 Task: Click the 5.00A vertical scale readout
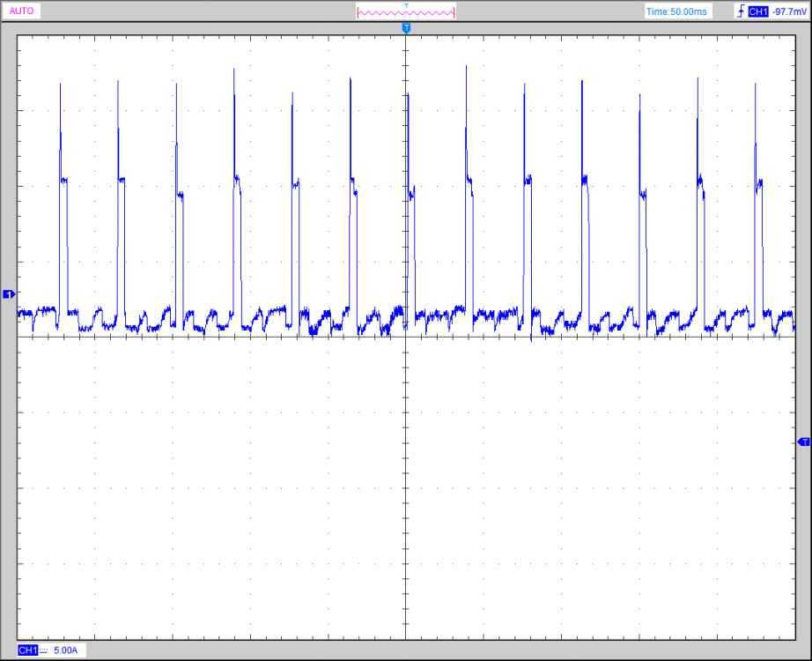coord(66,650)
